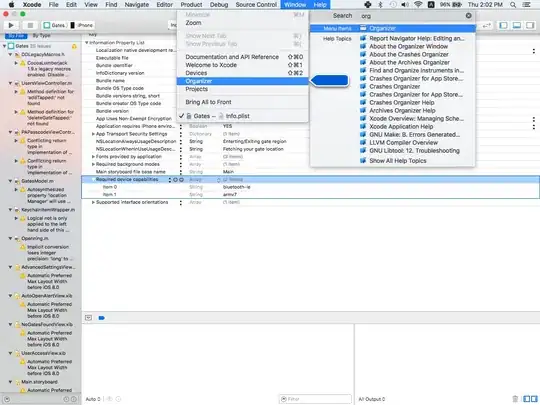
Task: Open About the Organizer Window help topic
Action: point(408,46)
